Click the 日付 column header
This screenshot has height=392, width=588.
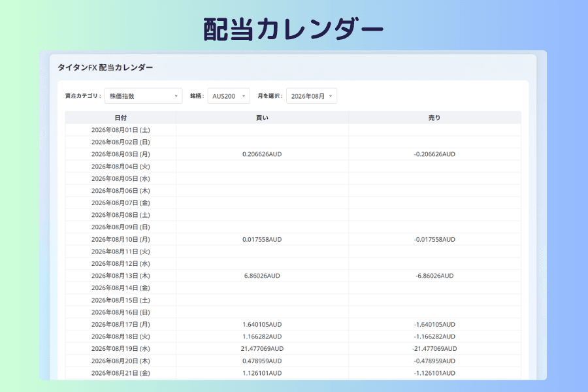click(121, 118)
